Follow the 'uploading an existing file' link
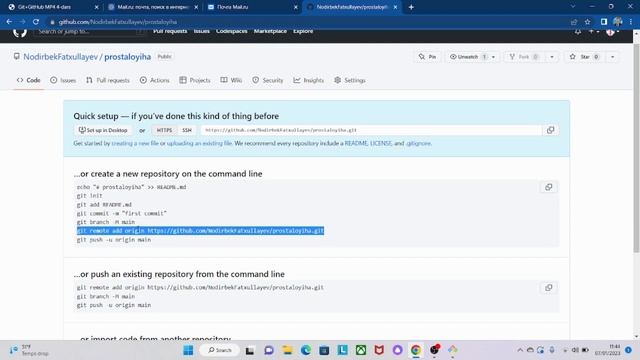The width and height of the screenshot is (640, 360). (199, 144)
